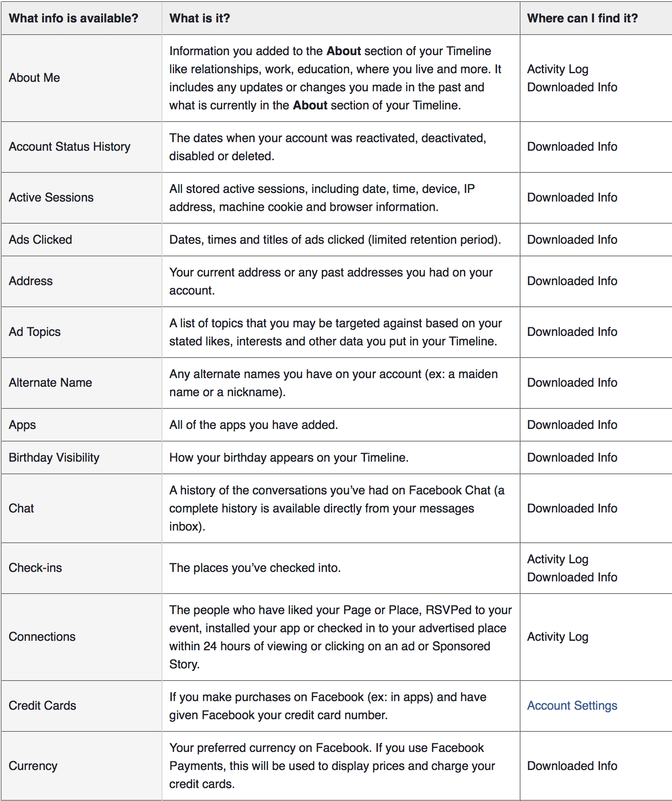Click the Ads Clicked row label
Screen dimensions: 672x801
[40, 240]
